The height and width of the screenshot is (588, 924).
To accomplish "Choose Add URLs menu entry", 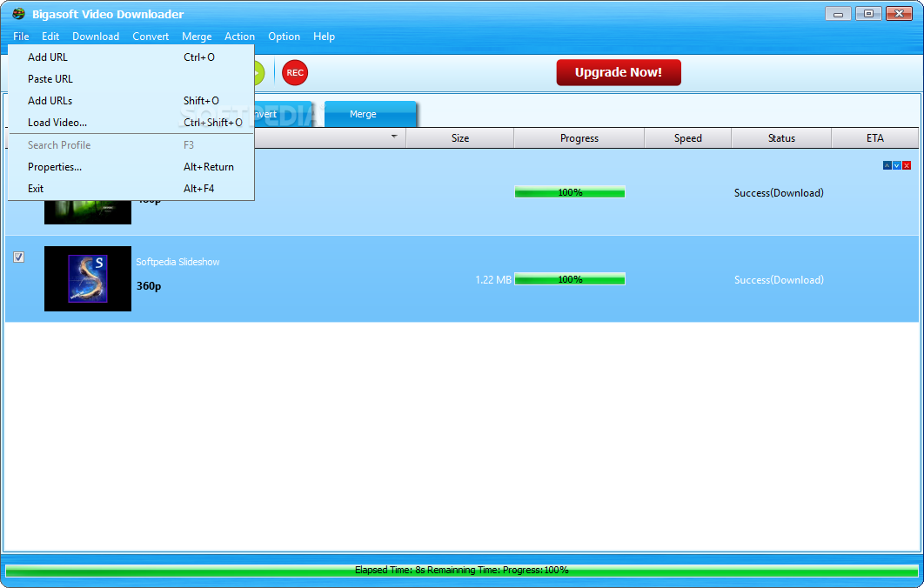I will pos(131,101).
